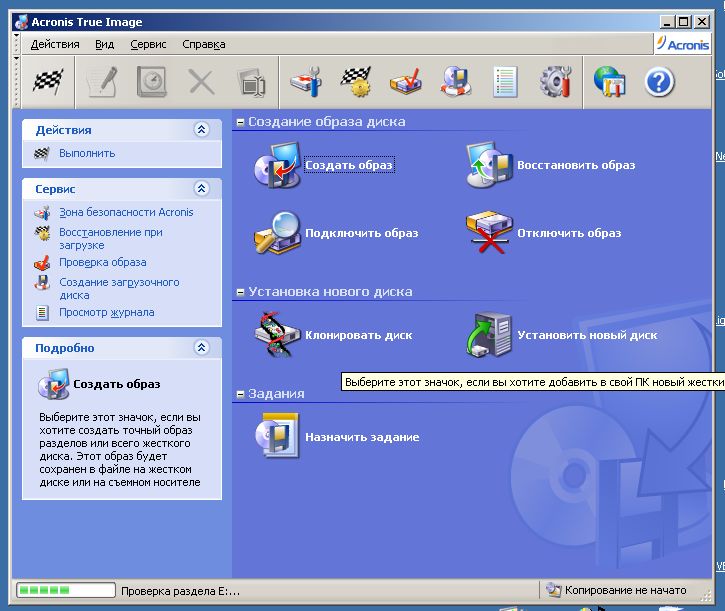This screenshot has height=611, width=725.
Task: Click status text Копирование не начато
Action: (626, 590)
